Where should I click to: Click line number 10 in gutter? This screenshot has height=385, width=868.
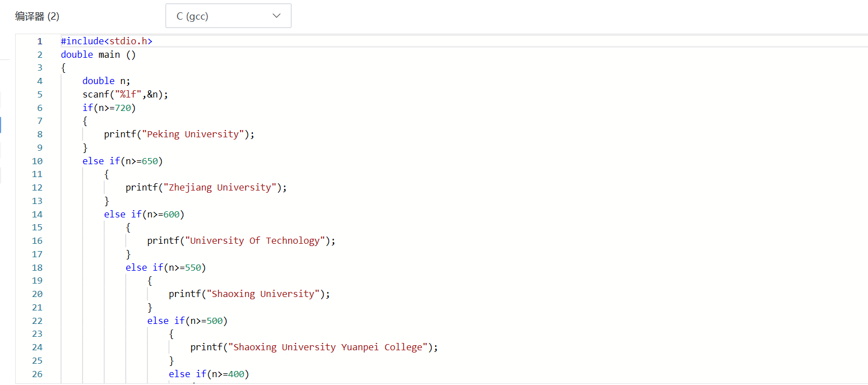(37, 161)
